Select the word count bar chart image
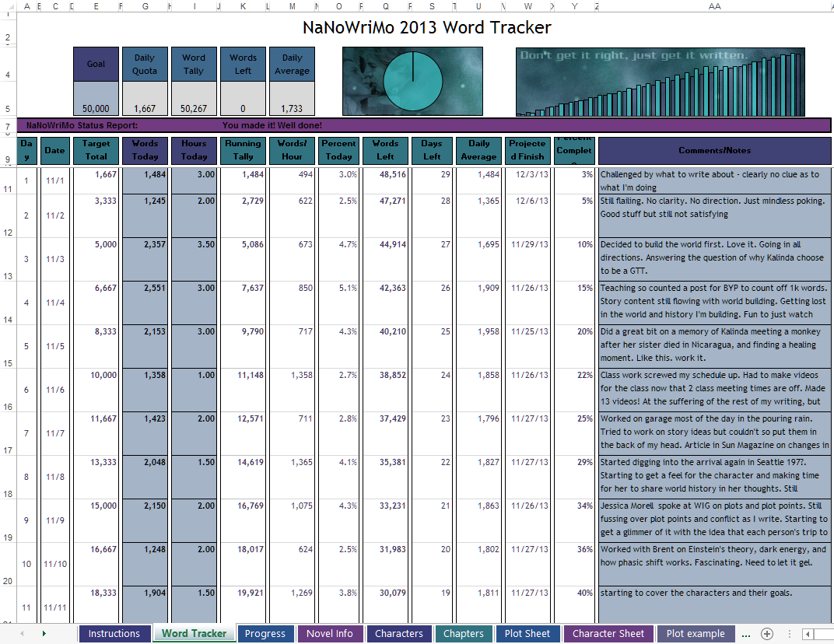 (660, 80)
